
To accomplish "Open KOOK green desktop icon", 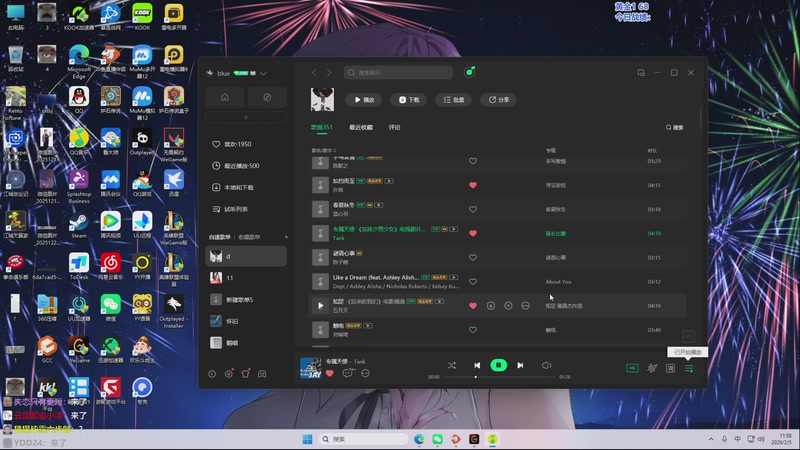I will tap(142, 16).
